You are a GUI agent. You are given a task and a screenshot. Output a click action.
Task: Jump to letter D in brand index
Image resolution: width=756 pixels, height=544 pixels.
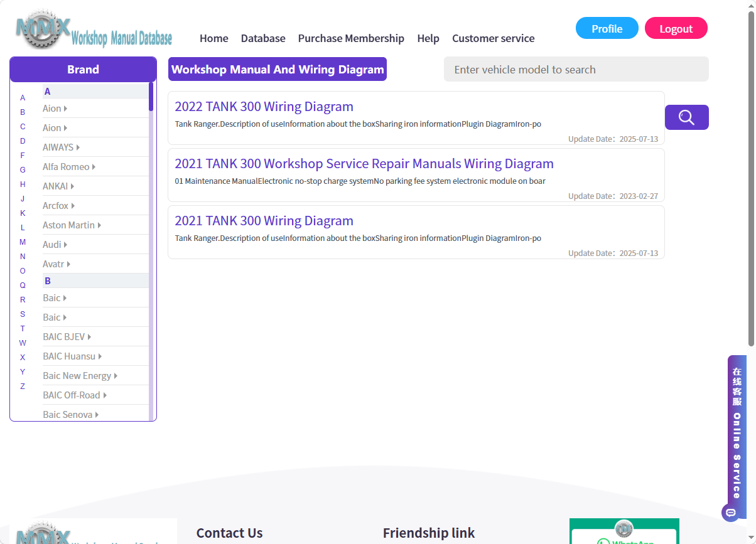coord(23,141)
